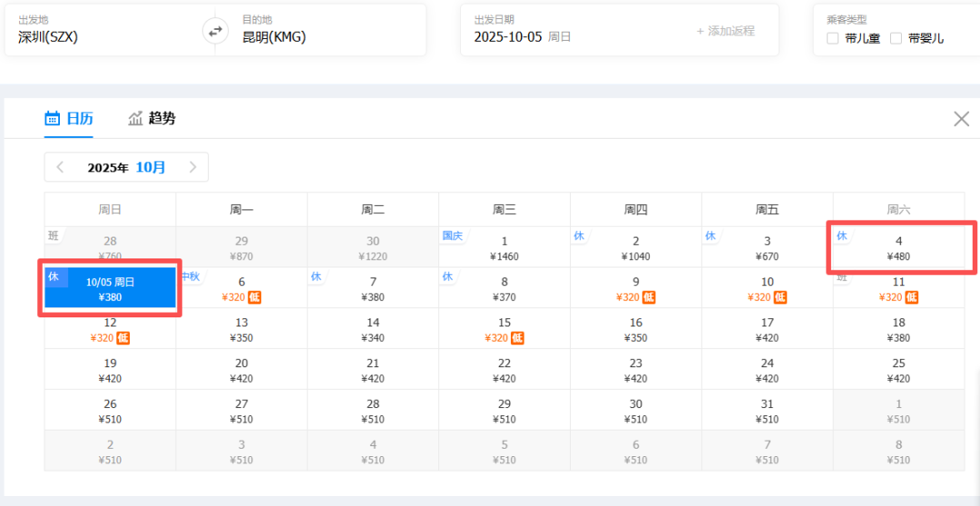Screen dimensions: 980x506
Task: Choose October 1 国庆 holiday at ¥1460
Action: pyautogui.click(x=505, y=248)
